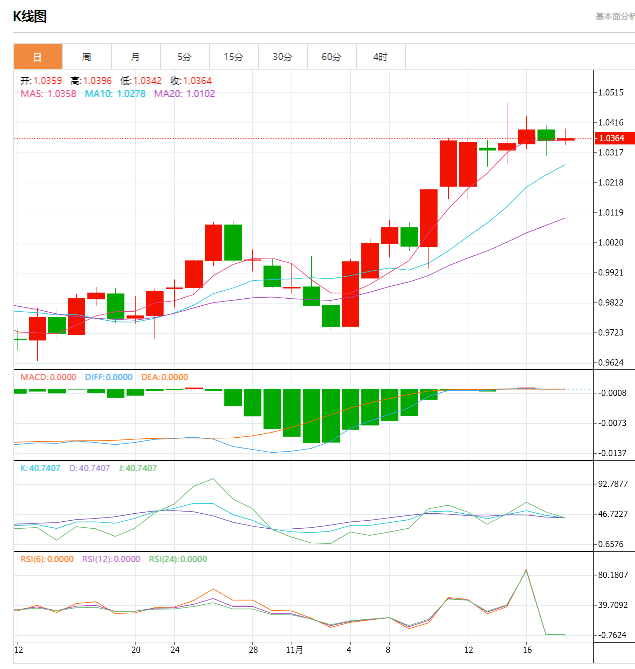This screenshot has width=635, height=669.
Task: Click the DEA: 0.0000 label
Action: tap(165, 377)
